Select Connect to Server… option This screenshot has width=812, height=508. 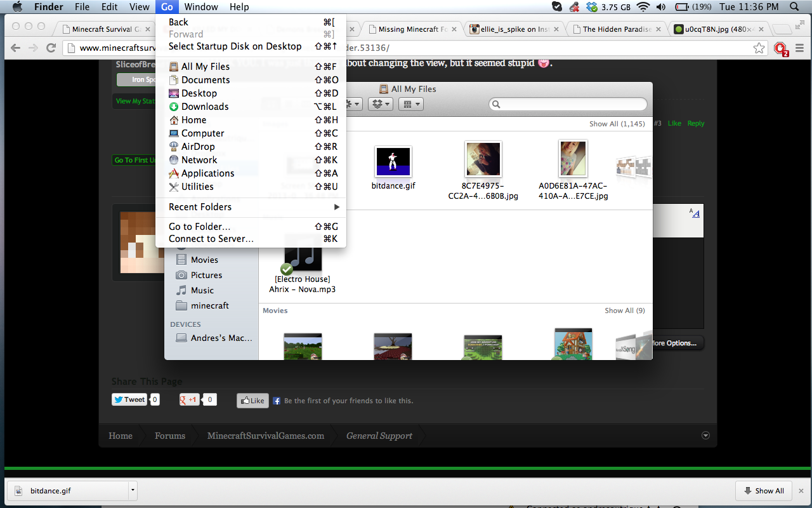click(251, 239)
